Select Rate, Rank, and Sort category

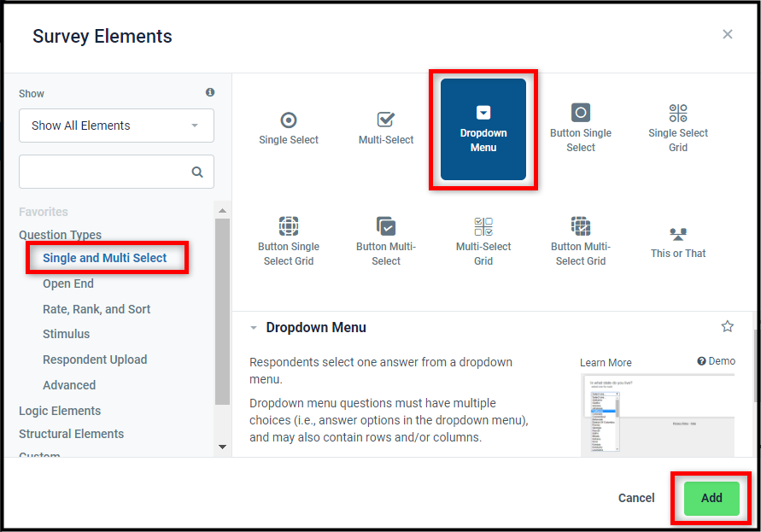97,309
